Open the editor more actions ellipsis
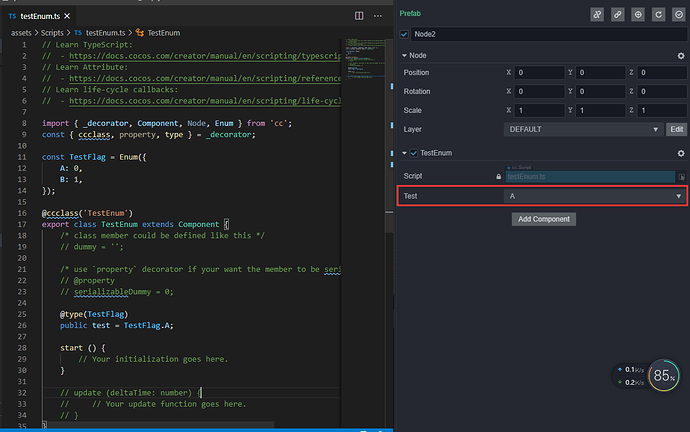Screen dimensions: 690x432 pyautogui.click(x=378, y=16)
